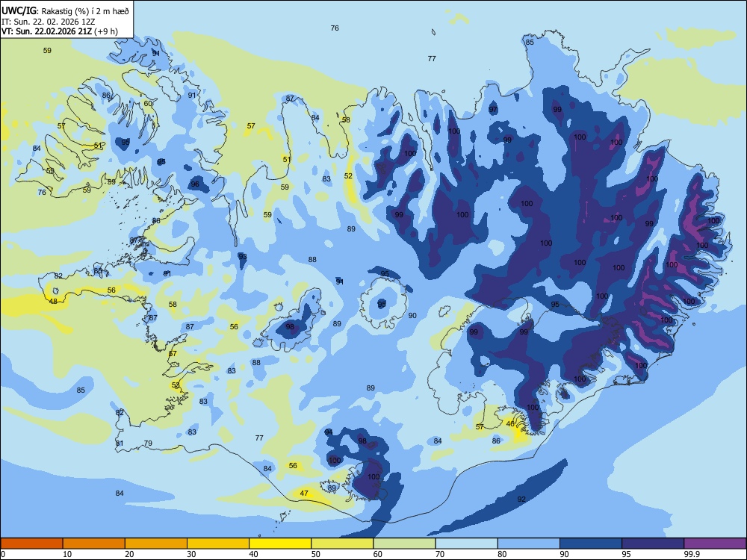Click the 10–20 orange legend swatch
This screenshot has height=560, width=747.
tap(94, 544)
